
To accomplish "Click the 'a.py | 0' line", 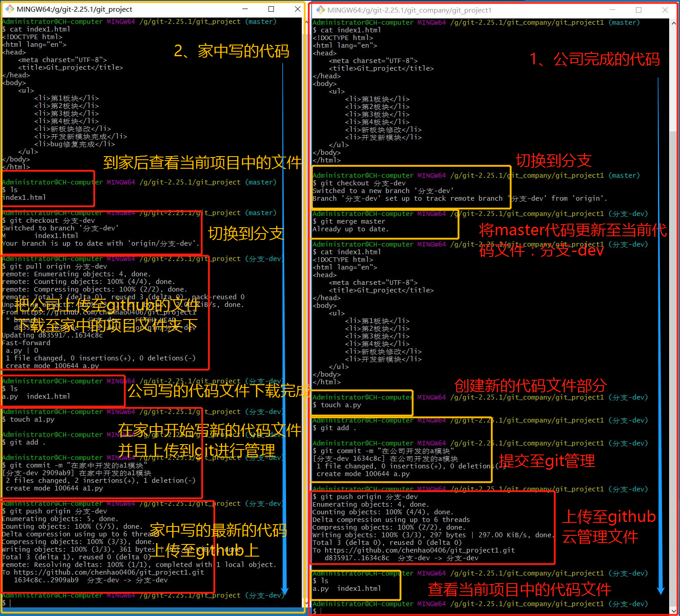I will (22, 351).
